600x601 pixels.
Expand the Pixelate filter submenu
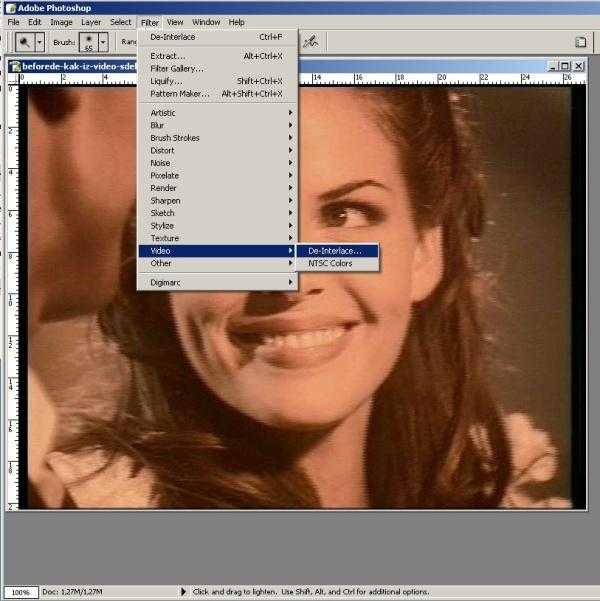coord(217,176)
